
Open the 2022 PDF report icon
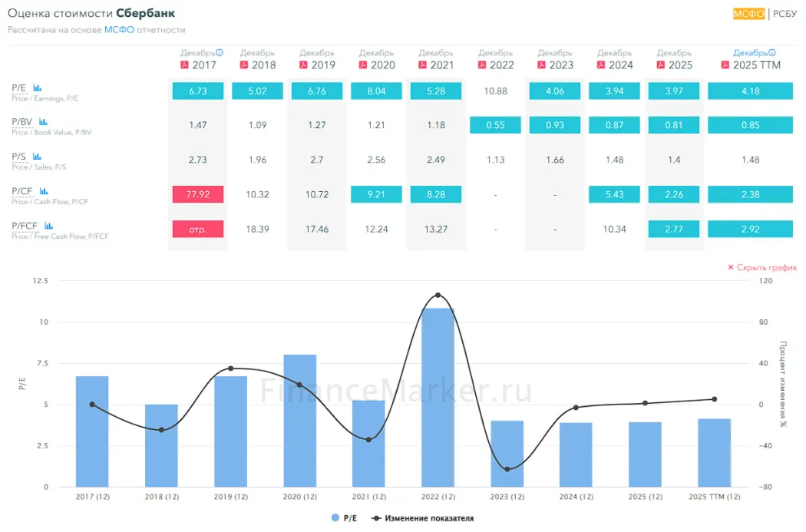tap(482, 65)
